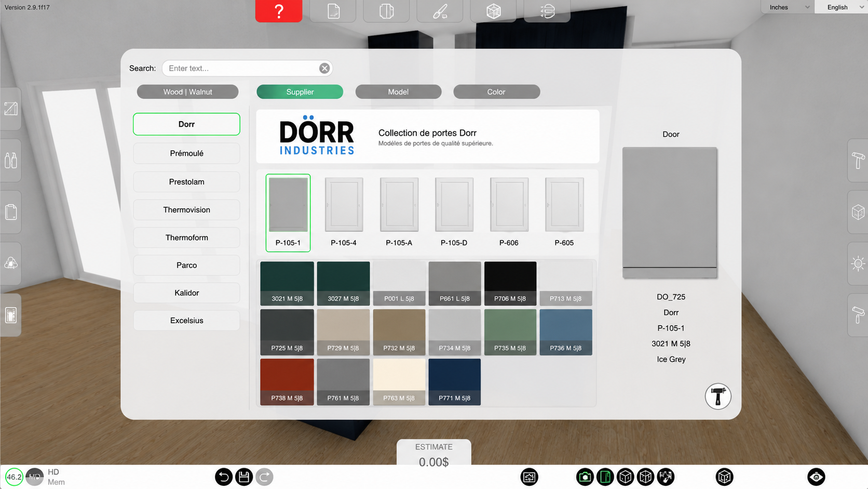The width and height of the screenshot is (868, 489).
Task: Open the Wood | Walnut filter tab
Action: (x=187, y=91)
